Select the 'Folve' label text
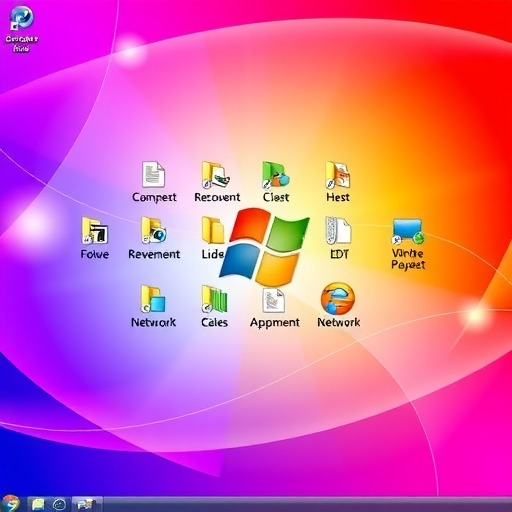This screenshot has height=512, width=512. 95,254
